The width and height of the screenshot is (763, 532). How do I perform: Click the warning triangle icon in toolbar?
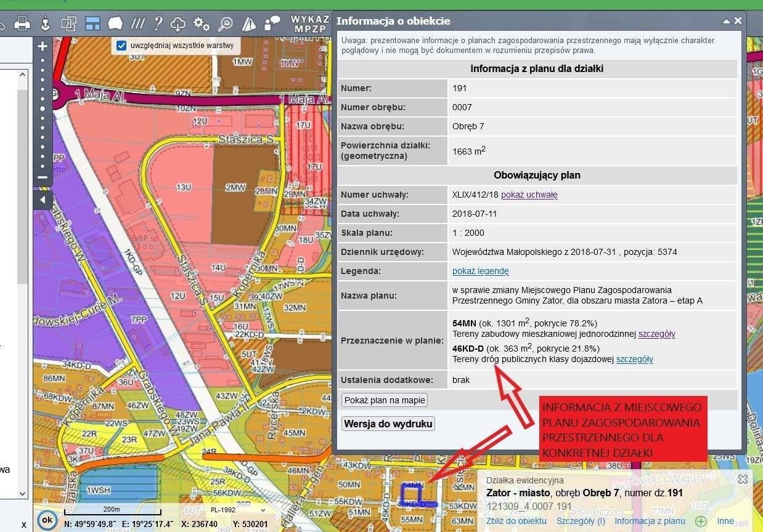tap(249, 23)
